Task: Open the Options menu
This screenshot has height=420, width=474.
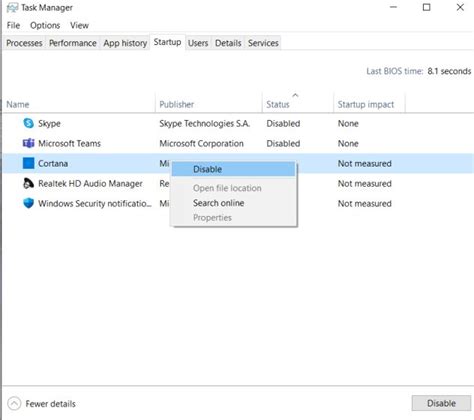Action: pyautogui.click(x=45, y=25)
